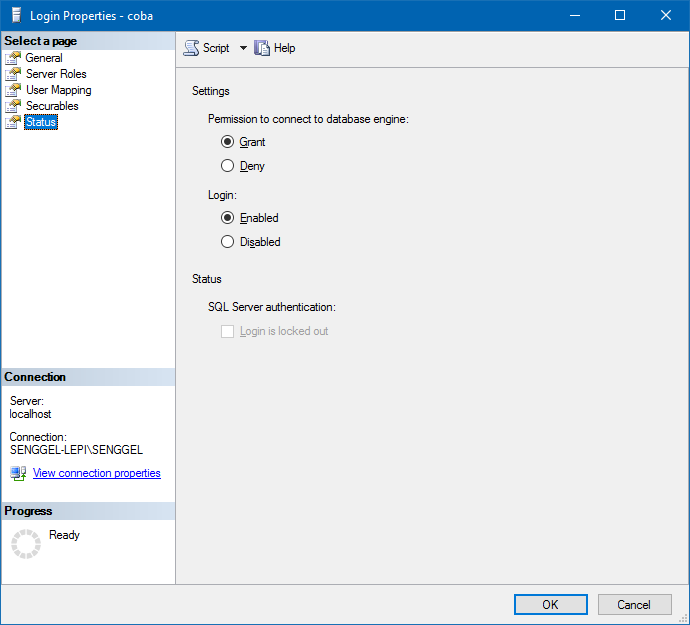
Task: Expand the Script dropdown arrow
Action: 243,48
